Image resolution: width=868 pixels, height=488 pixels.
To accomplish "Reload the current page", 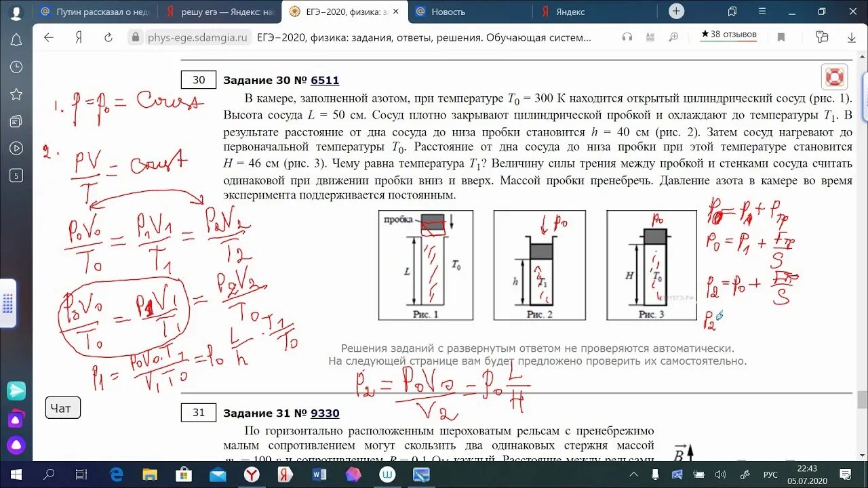I will point(108,37).
